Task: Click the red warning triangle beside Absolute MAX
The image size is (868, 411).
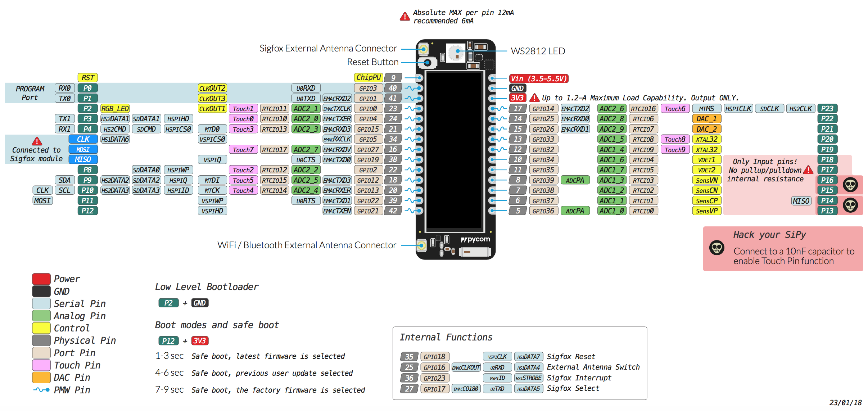Action: [x=404, y=17]
